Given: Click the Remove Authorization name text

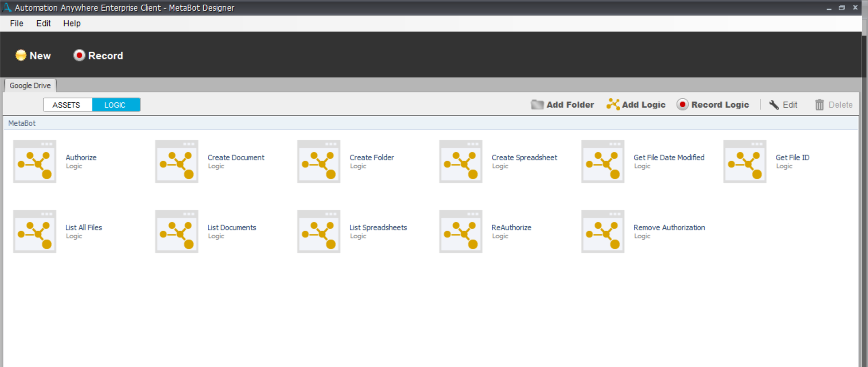Looking at the screenshot, I should click(x=669, y=227).
